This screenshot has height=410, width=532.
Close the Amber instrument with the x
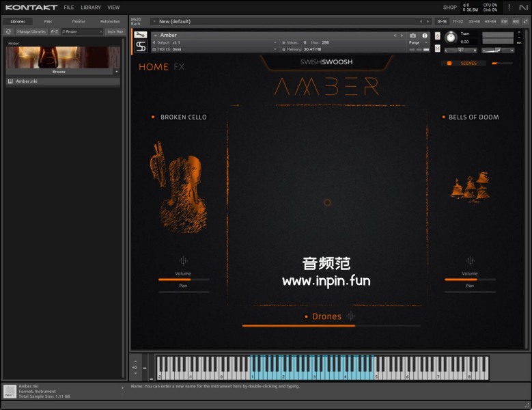(519, 32)
